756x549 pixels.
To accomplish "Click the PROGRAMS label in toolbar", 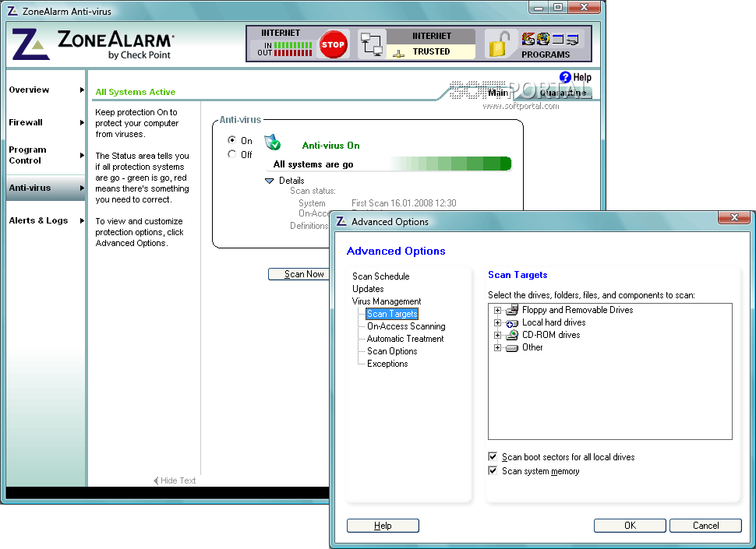I will click(546, 55).
